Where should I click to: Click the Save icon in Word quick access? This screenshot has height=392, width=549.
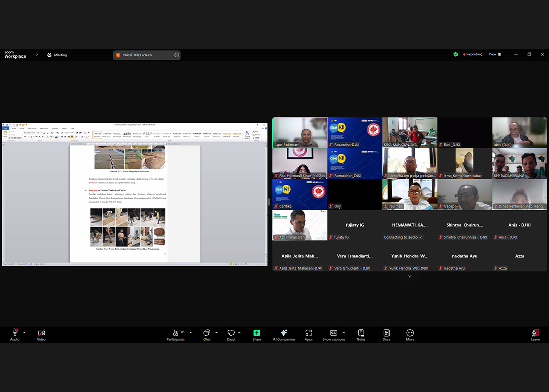pos(7,125)
